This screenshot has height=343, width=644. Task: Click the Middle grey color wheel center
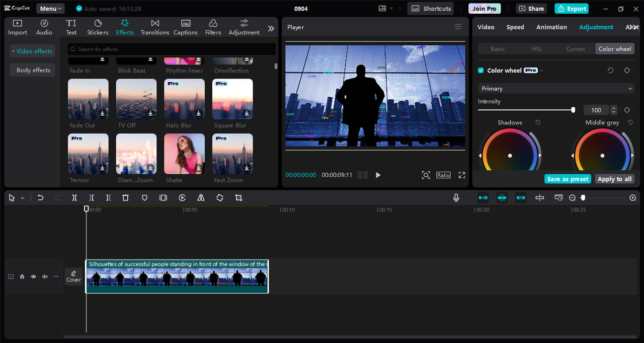pyautogui.click(x=602, y=156)
